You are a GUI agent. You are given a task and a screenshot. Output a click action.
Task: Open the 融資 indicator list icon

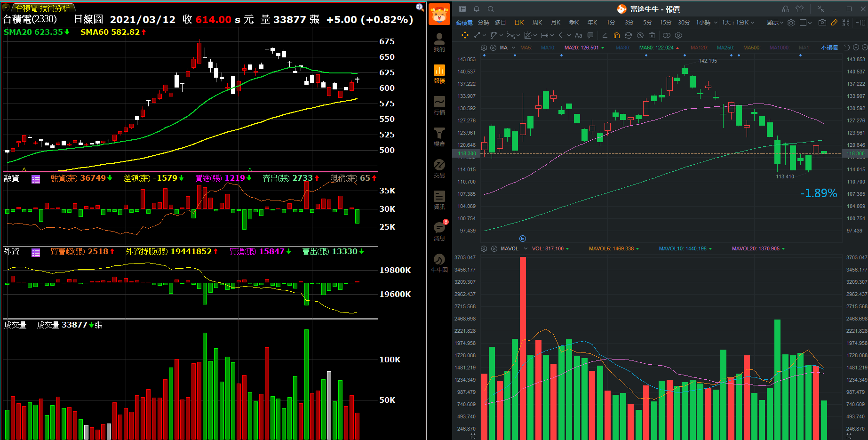36,179
